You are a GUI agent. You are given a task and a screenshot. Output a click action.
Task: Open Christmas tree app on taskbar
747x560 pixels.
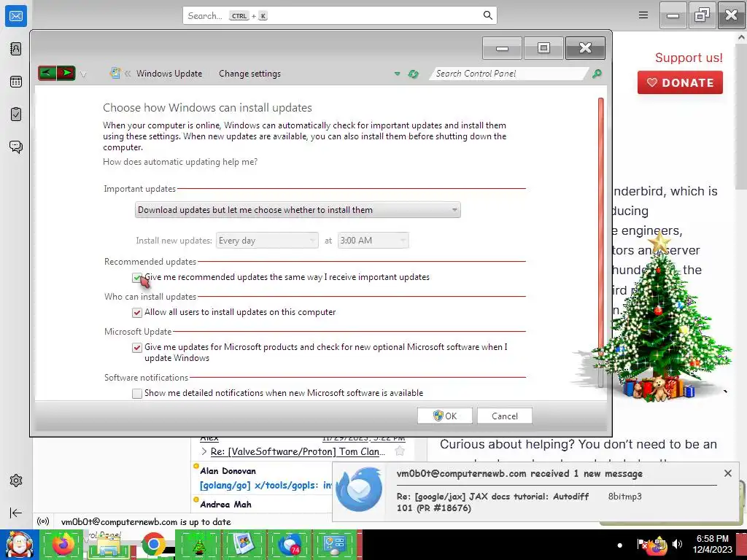click(198, 544)
